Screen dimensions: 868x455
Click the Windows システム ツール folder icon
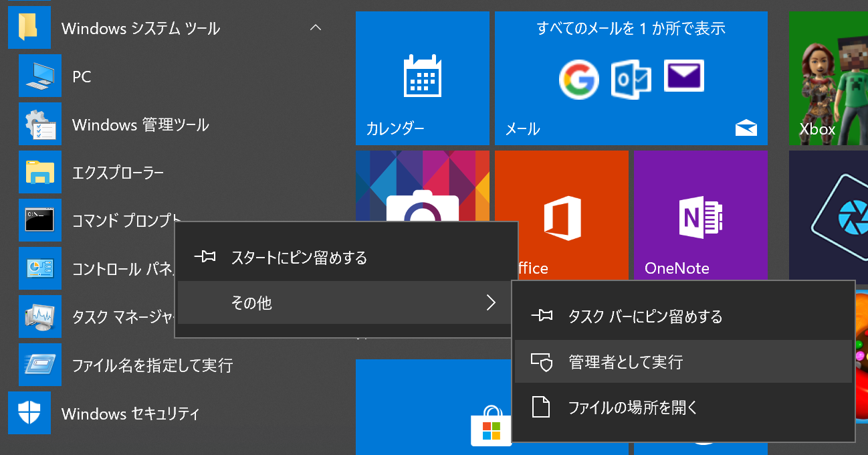(29, 28)
